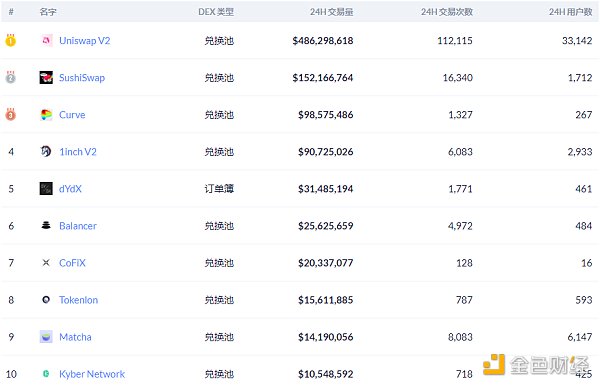Viewport: 600px width, 386px height.
Task: Open the Tokenlon link
Action: point(78,300)
